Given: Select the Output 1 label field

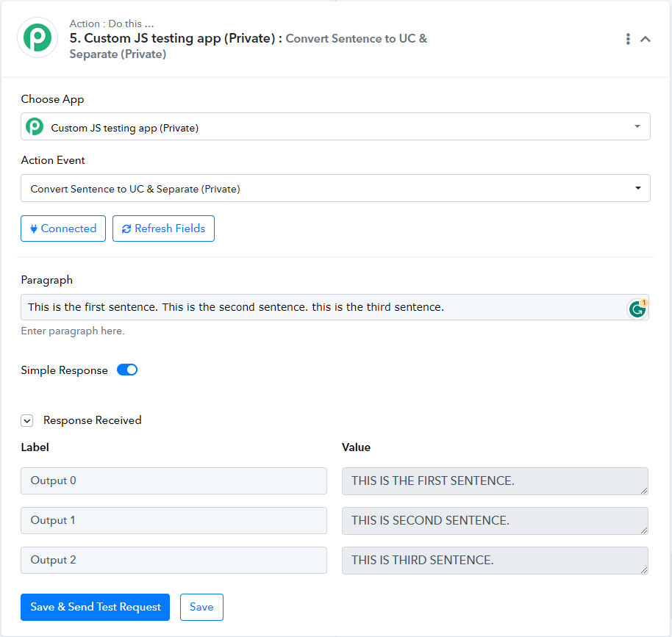Looking at the screenshot, I should pos(174,520).
